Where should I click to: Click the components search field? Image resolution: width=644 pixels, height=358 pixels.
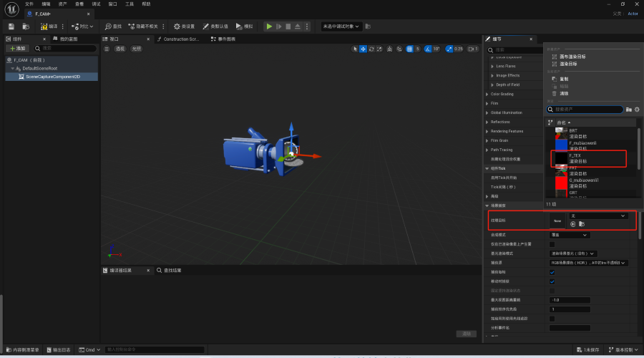[66, 49]
